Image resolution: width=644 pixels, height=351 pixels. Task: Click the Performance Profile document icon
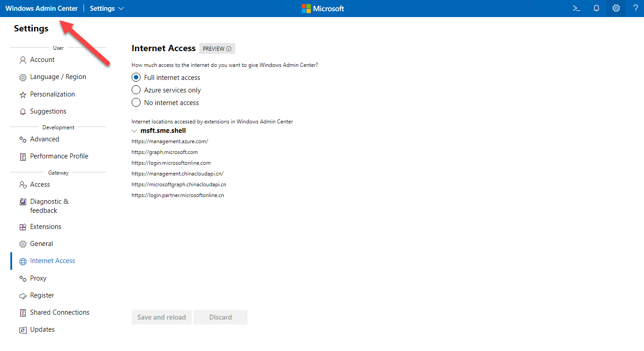pyautogui.click(x=23, y=157)
